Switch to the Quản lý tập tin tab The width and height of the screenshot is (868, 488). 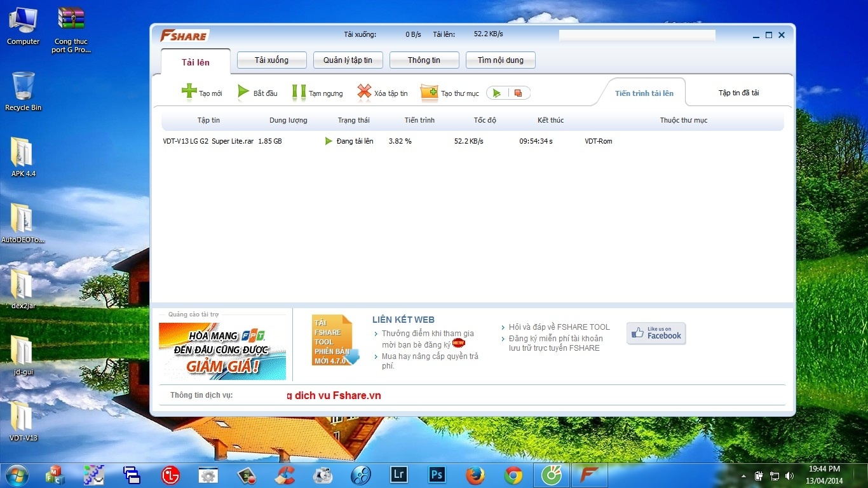coord(348,60)
